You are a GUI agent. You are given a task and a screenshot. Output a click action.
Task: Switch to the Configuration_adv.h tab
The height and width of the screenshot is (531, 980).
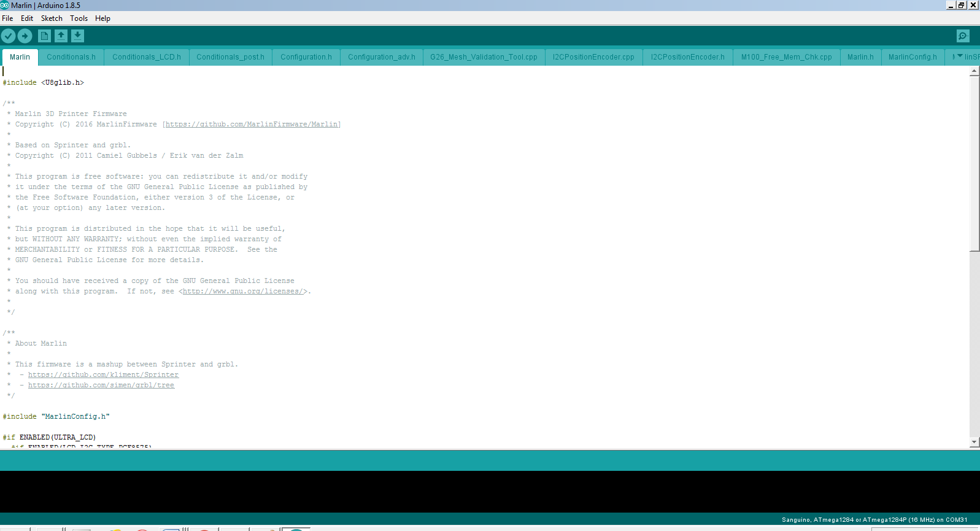click(382, 57)
